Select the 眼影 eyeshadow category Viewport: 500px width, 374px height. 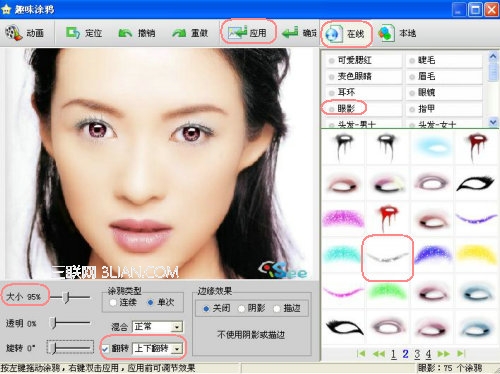pyautogui.click(x=363, y=108)
